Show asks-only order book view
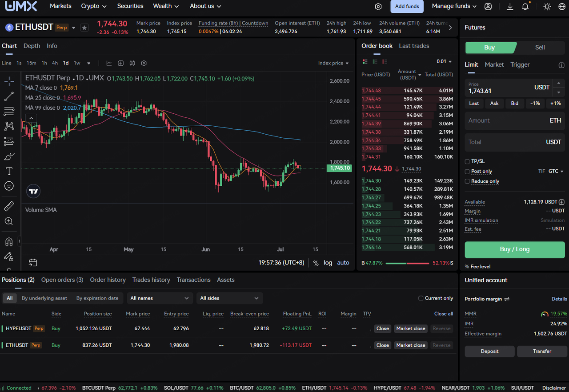The height and width of the screenshot is (392, 569). [x=385, y=62]
